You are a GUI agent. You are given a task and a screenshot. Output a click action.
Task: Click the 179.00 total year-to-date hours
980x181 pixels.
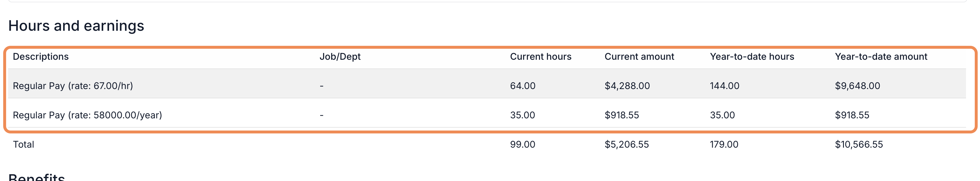point(724,144)
